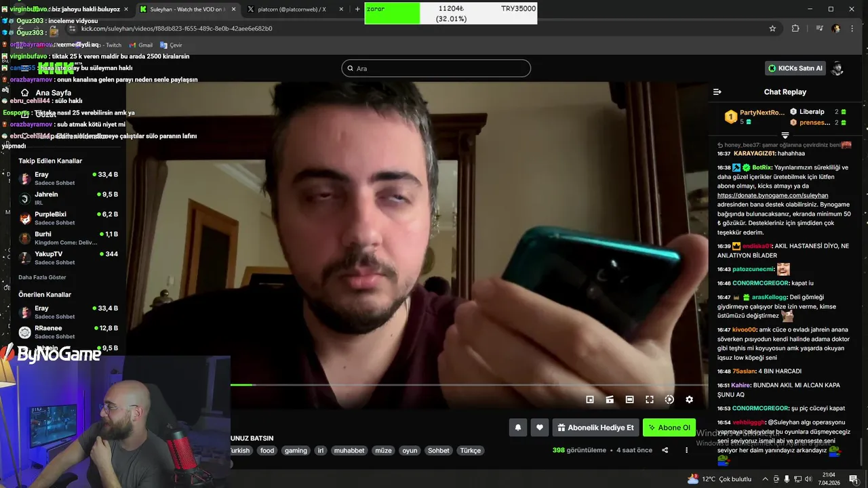Click username arasKellogg in chat
868x488 pixels.
(x=769, y=298)
